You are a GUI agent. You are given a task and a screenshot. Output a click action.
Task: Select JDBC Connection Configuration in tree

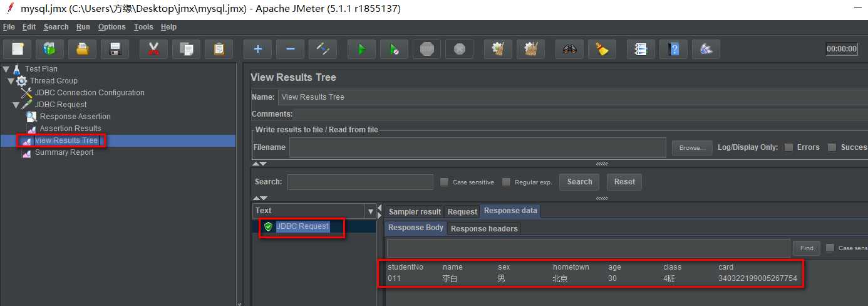[90, 93]
